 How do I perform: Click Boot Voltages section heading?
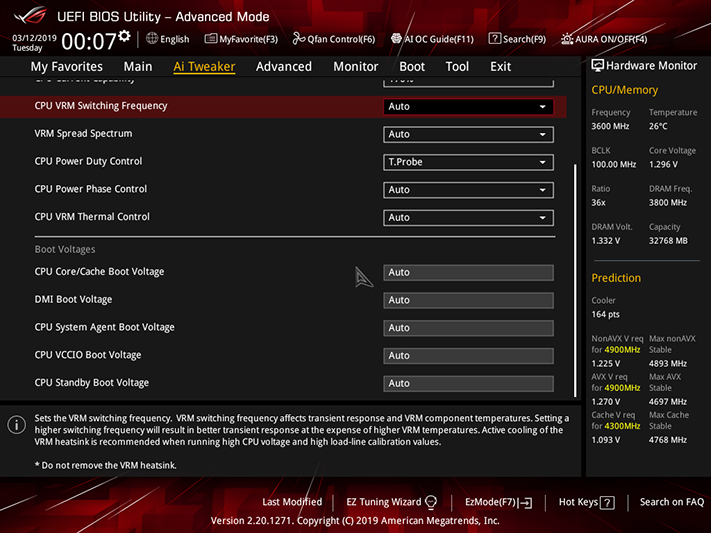click(x=65, y=249)
